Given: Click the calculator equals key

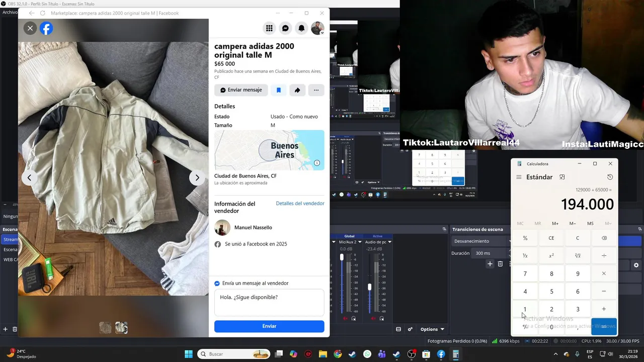Looking at the screenshot, I should coord(604,327).
